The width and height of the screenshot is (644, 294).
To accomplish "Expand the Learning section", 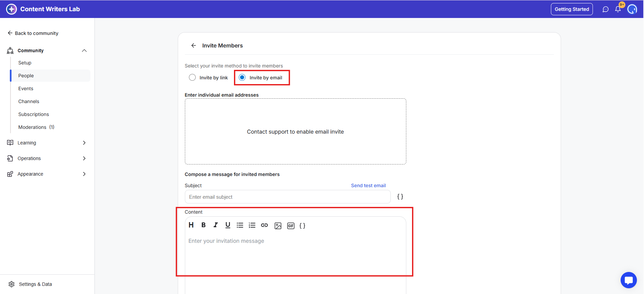I will click(x=84, y=143).
